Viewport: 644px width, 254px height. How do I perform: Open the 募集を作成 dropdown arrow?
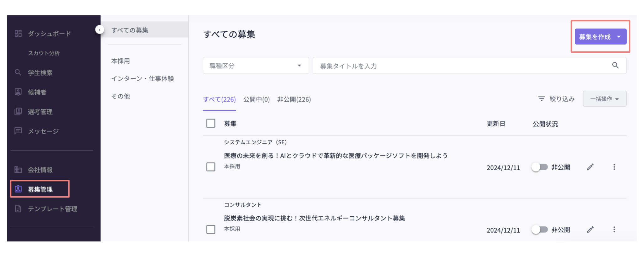pos(618,36)
